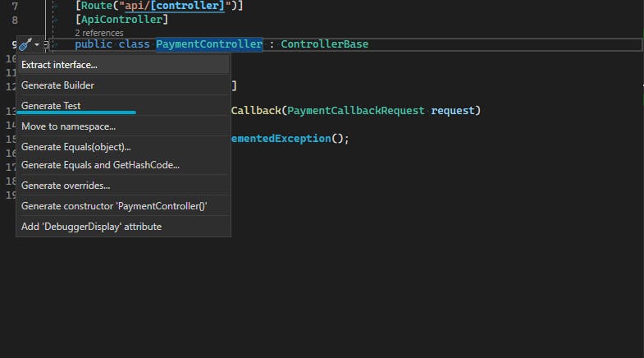
Task: Click the highlighted PaymentController class name
Action: tap(209, 44)
